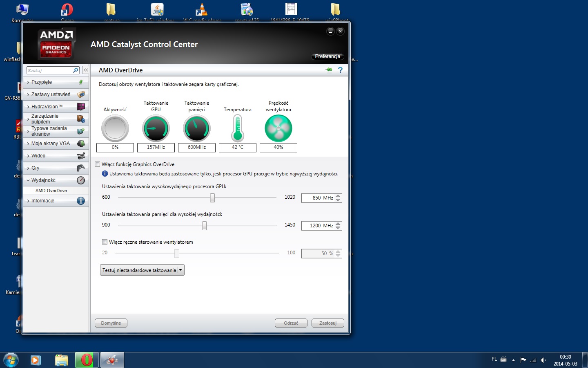The width and height of the screenshot is (588, 368).
Task: Open Testuj niestandardowe taktowania dropdown arrow
Action: coord(180,270)
